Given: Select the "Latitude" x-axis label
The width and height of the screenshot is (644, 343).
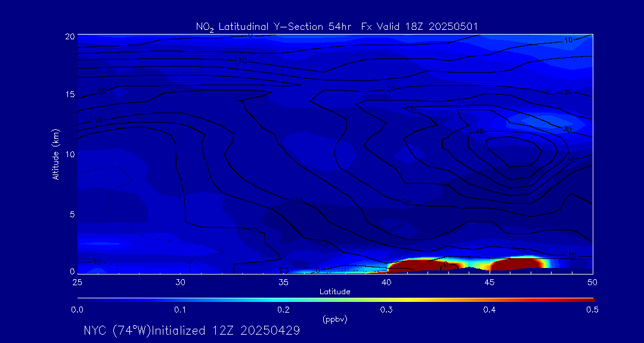Looking at the screenshot, I should 335,292.
